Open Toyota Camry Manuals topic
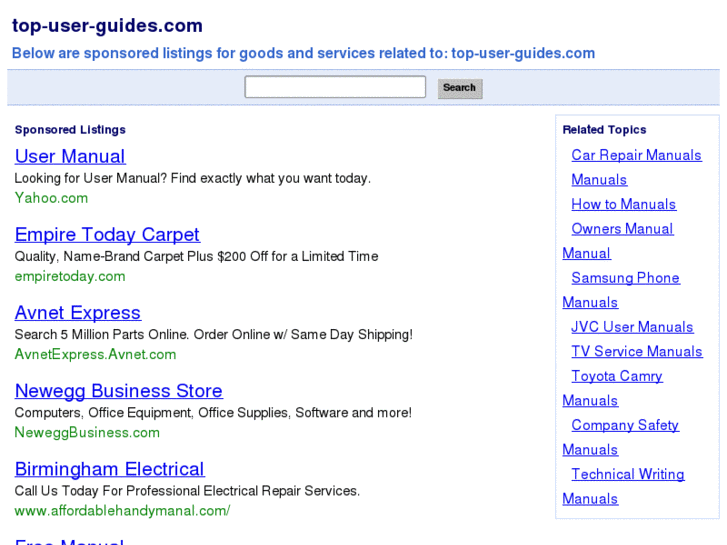Image resolution: width=727 pixels, height=545 pixels. click(617, 376)
